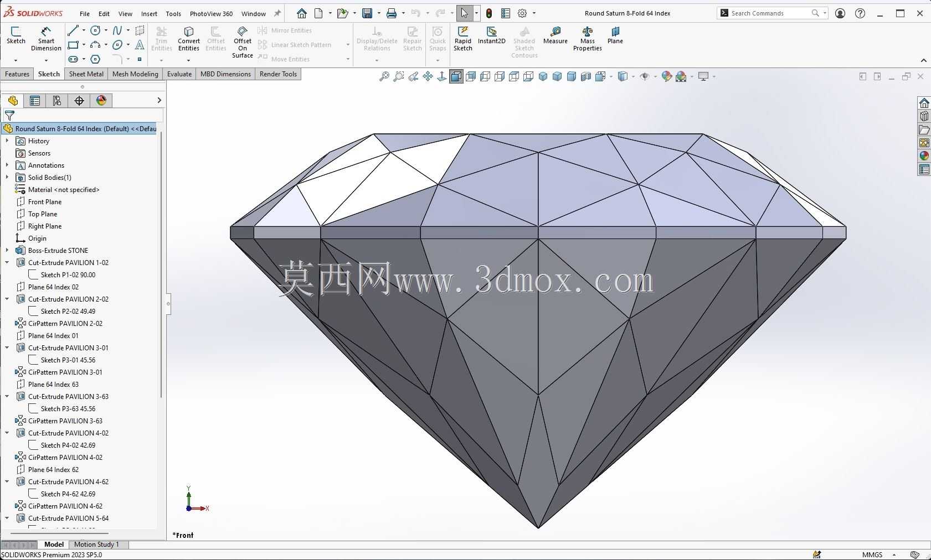Click the user login icon
This screenshot has height=560, width=931.
(840, 13)
